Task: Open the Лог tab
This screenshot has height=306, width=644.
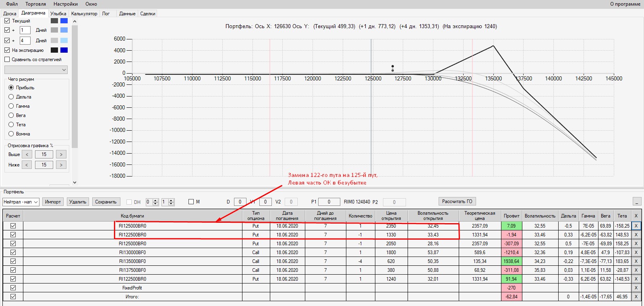Action: 106,14
